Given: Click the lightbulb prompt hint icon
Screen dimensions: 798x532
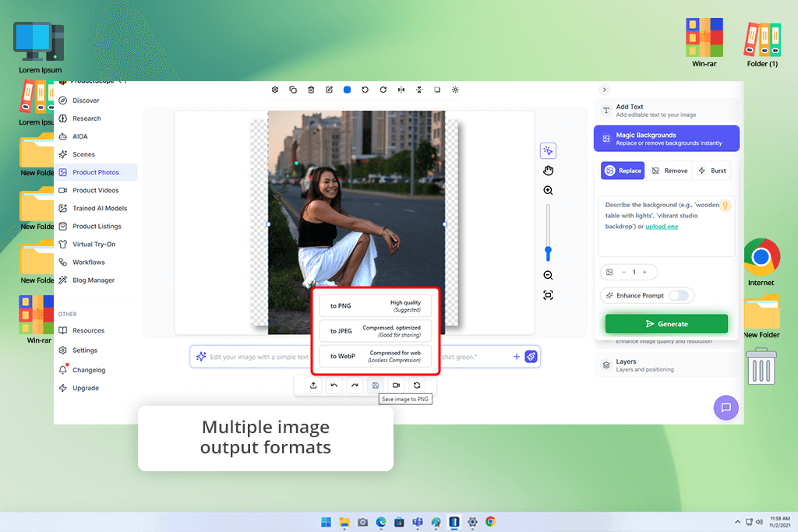Looking at the screenshot, I should (x=726, y=206).
